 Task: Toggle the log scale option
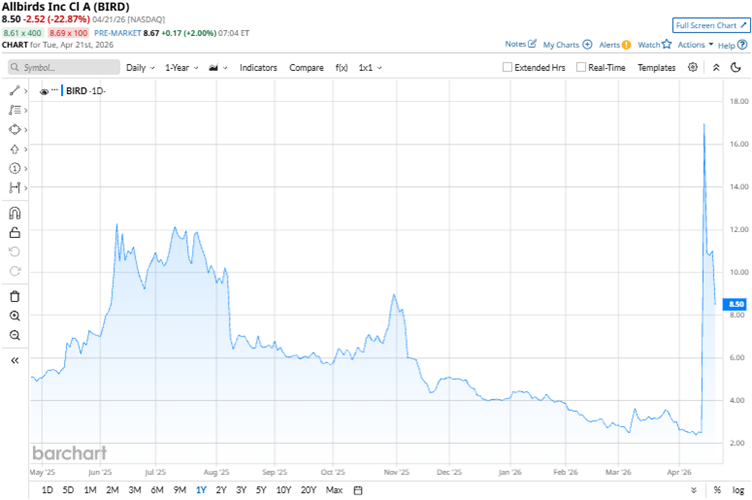738,490
